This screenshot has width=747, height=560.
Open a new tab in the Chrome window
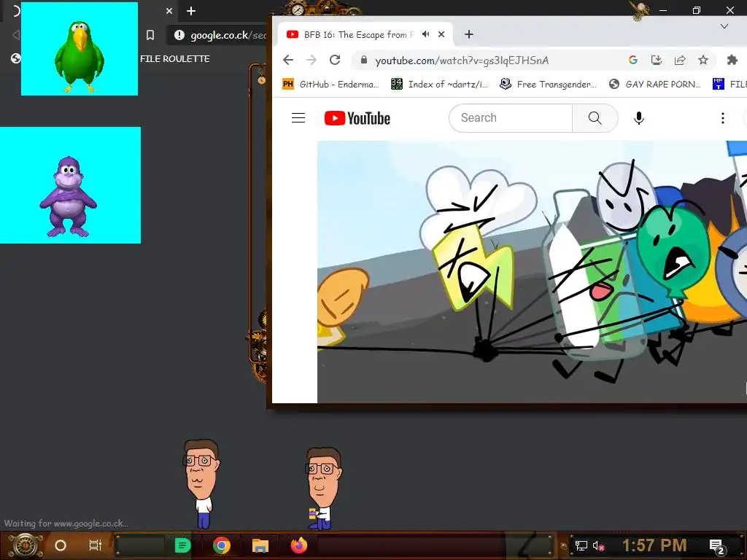click(469, 34)
